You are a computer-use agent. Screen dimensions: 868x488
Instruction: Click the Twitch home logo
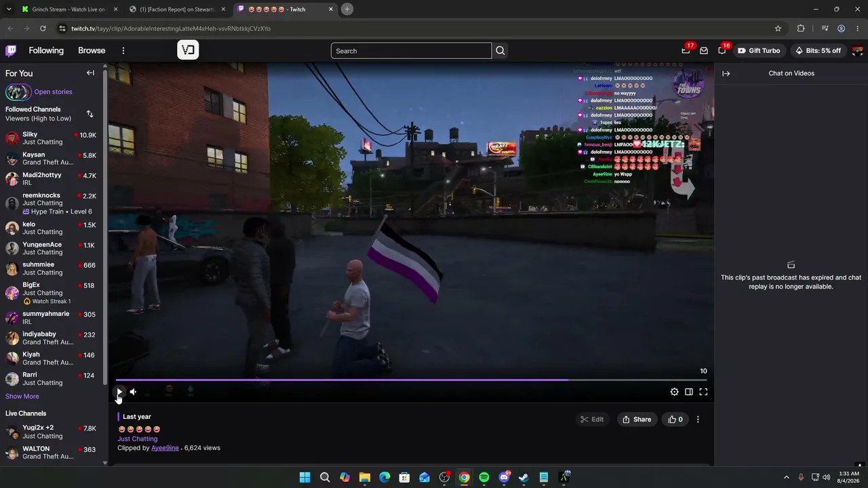click(11, 51)
